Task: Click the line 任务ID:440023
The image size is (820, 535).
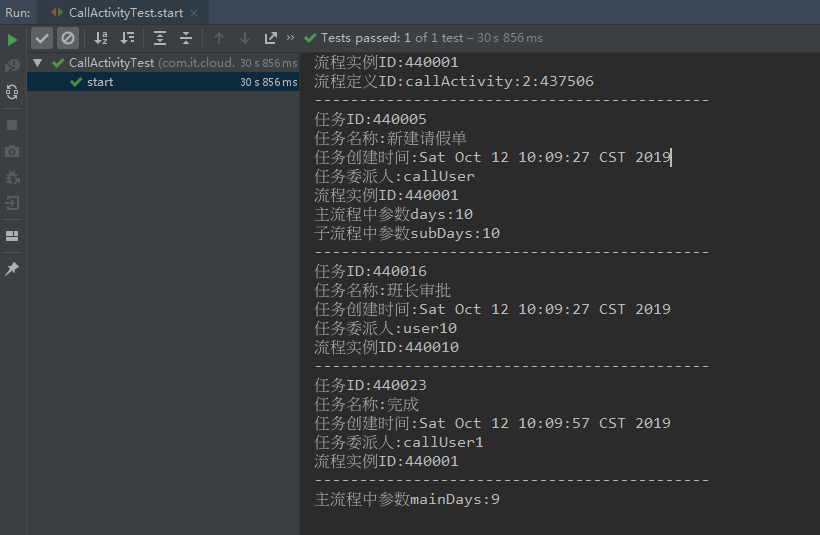Action: pyautogui.click(x=370, y=385)
